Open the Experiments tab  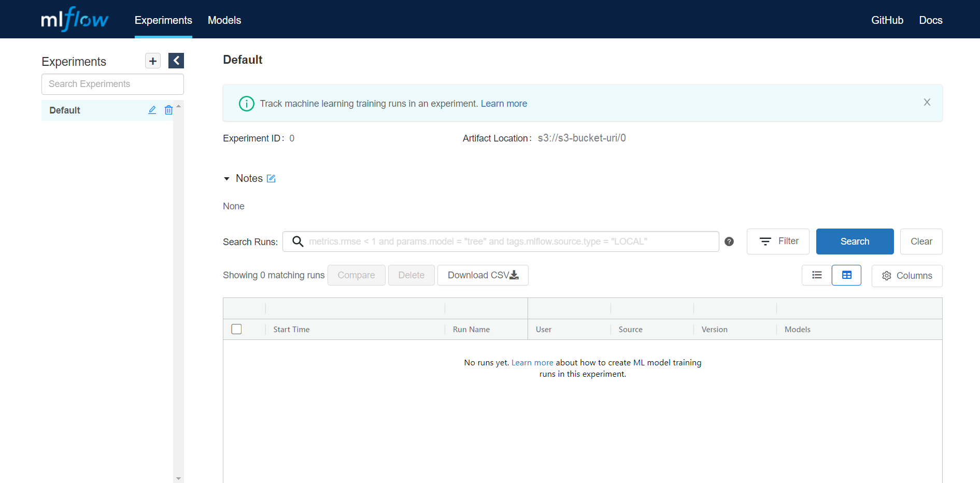pos(163,20)
